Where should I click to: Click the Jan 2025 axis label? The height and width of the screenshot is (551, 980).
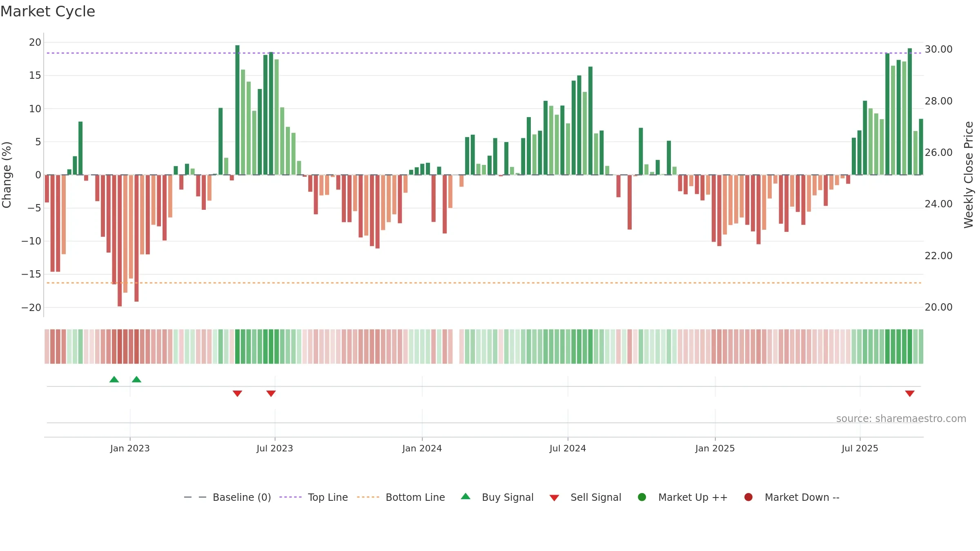pyautogui.click(x=715, y=448)
